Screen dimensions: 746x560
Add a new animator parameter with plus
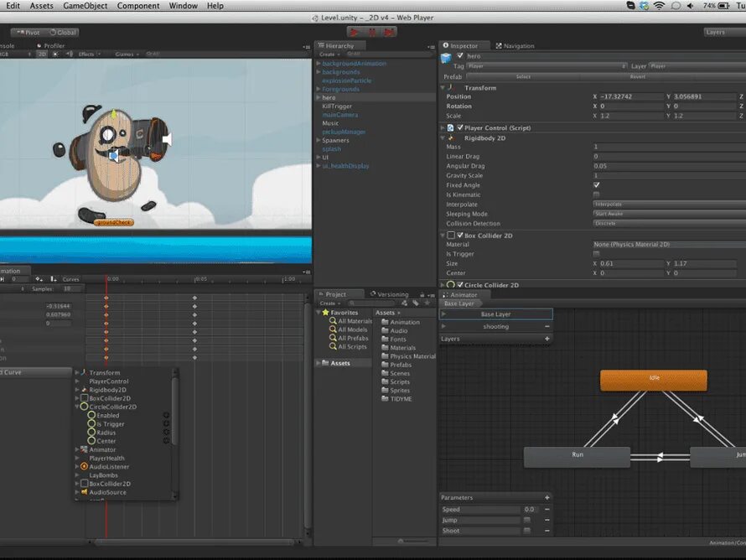pyautogui.click(x=547, y=498)
